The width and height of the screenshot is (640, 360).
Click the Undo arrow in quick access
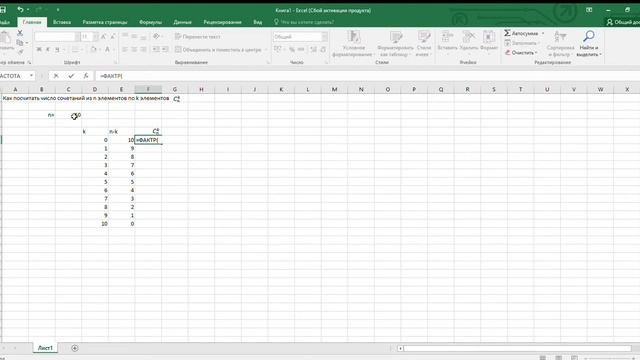[20, 9]
